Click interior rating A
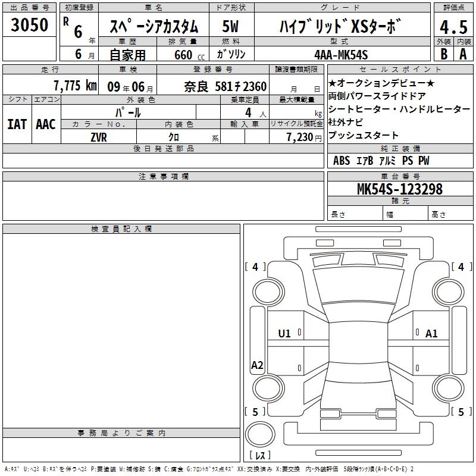 click(463, 54)
